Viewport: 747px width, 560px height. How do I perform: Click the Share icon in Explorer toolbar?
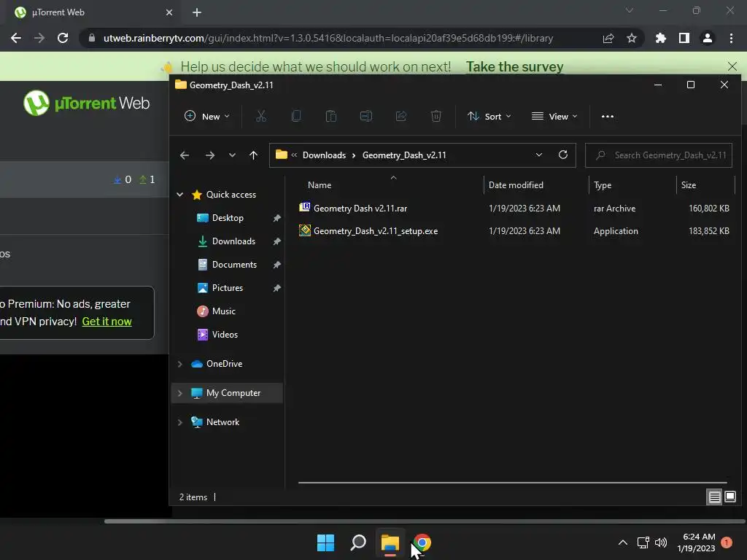[x=401, y=116]
